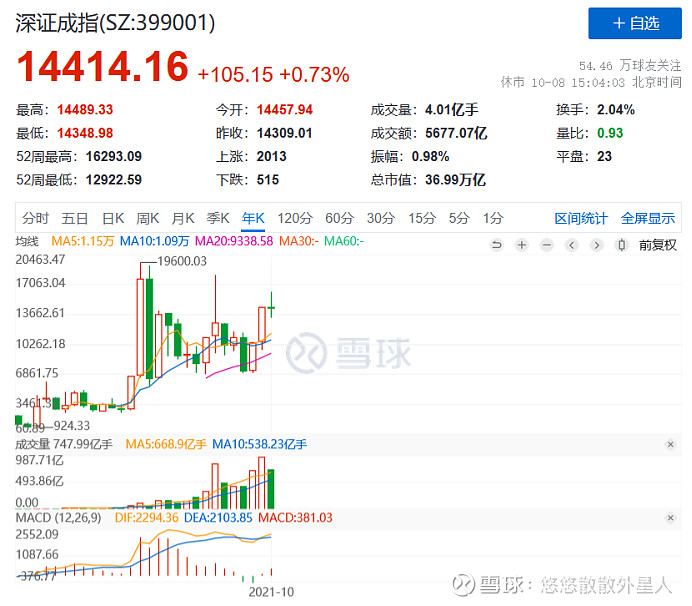Click the MACD (12,26,9) indicator label
The width and height of the screenshot is (692, 606).
tap(58, 518)
